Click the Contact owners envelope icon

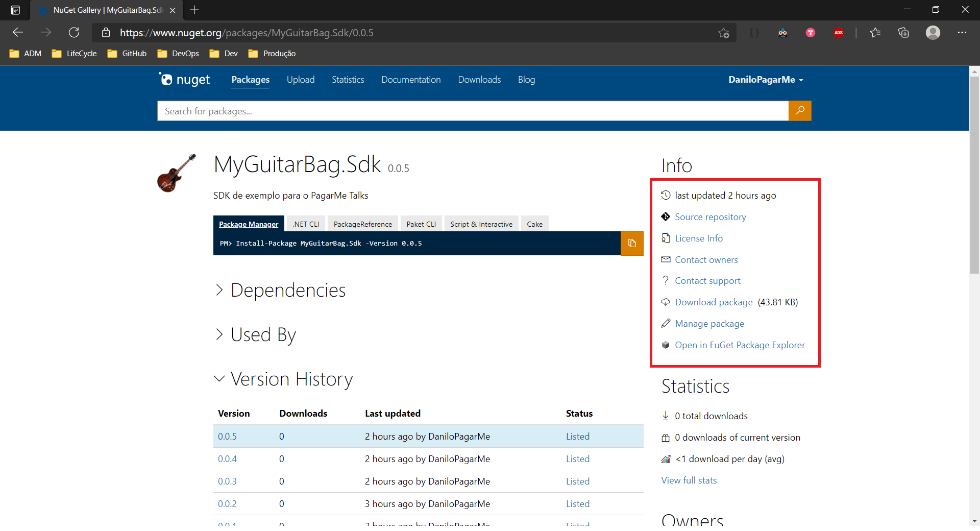(x=666, y=259)
